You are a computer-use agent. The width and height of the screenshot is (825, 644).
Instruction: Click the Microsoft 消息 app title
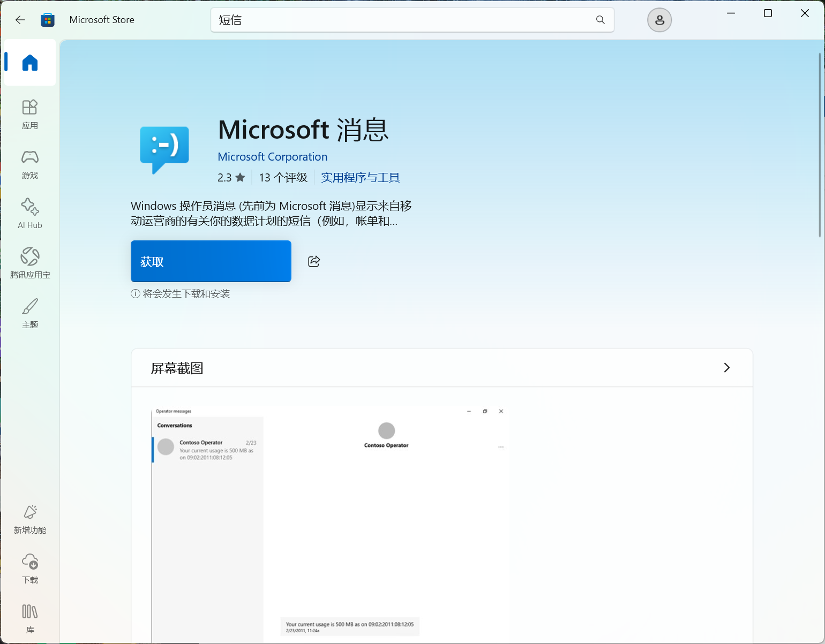point(303,130)
